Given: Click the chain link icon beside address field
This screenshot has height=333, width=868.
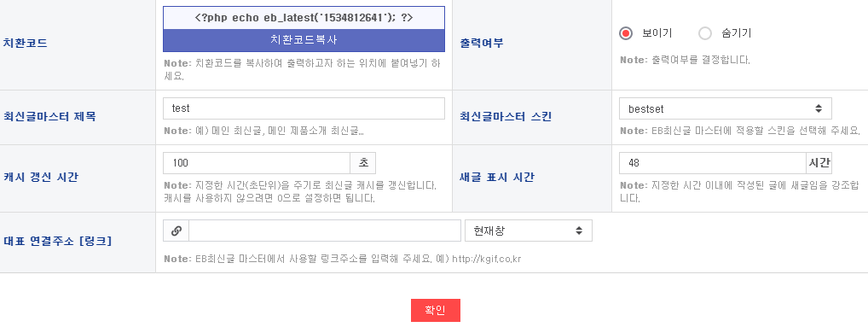Looking at the screenshot, I should pos(176,231).
